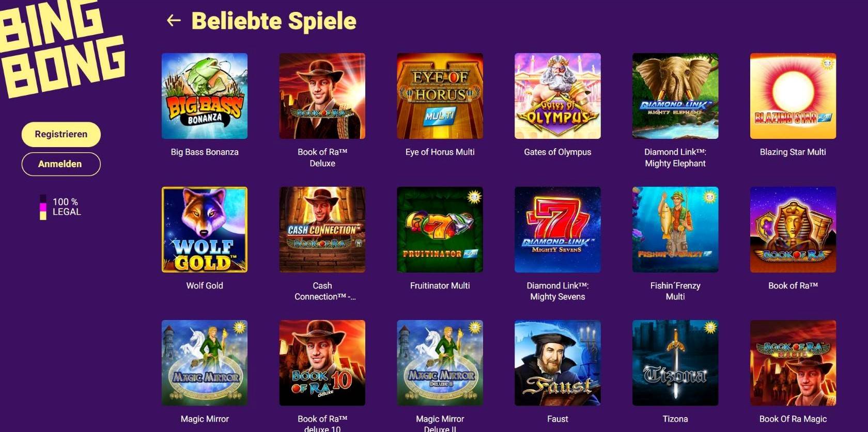
Task: Select the Faust game thumbnail
Action: coord(557,363)
